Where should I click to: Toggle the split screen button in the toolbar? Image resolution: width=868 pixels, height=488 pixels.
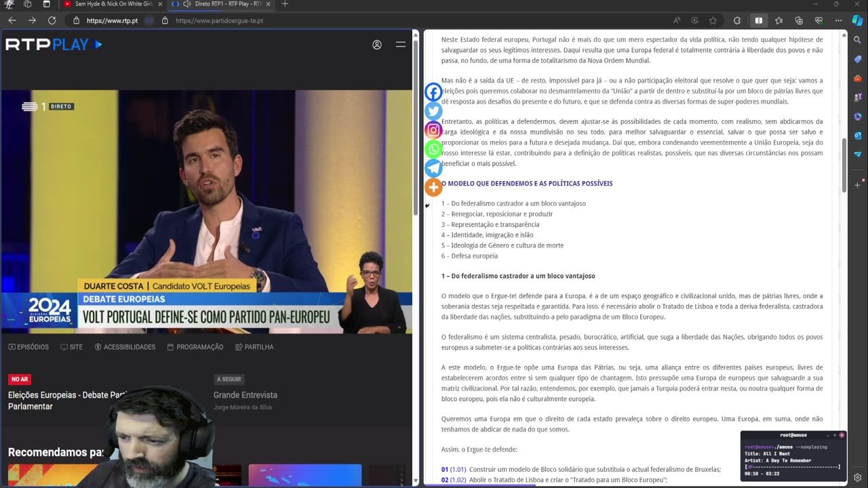point(758,20)
